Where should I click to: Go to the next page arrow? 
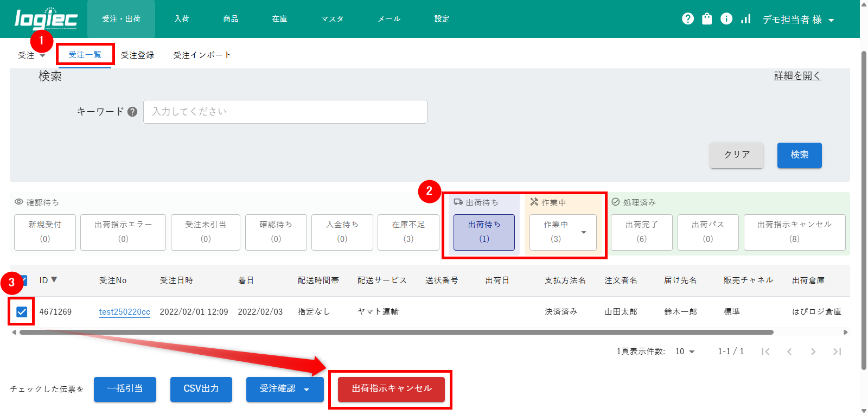tap(813, 352)
